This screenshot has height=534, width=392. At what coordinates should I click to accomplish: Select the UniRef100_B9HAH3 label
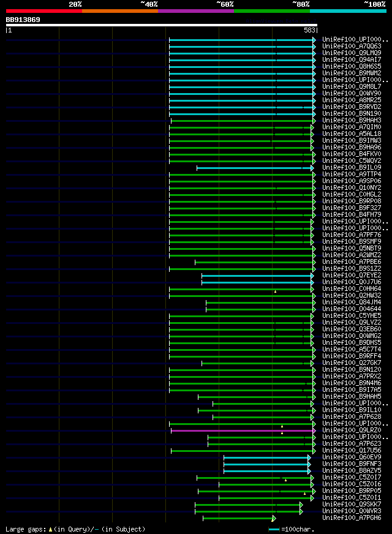point(352,121)
